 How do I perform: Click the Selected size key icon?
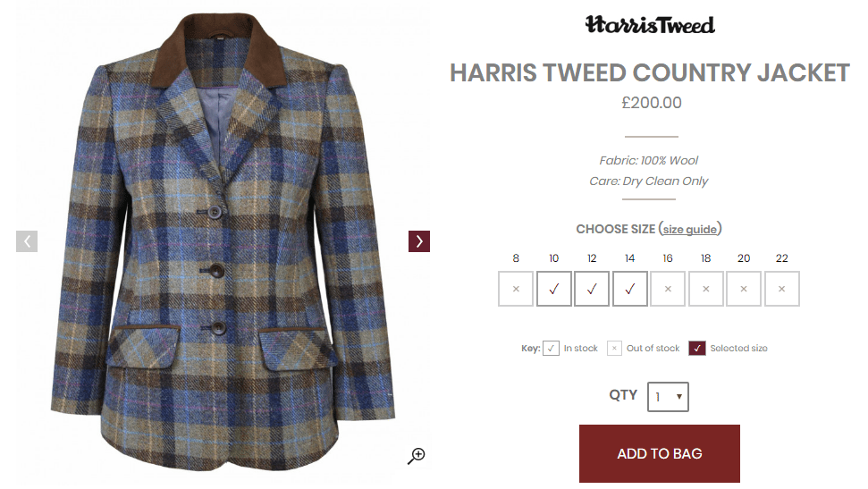point(697,349)
